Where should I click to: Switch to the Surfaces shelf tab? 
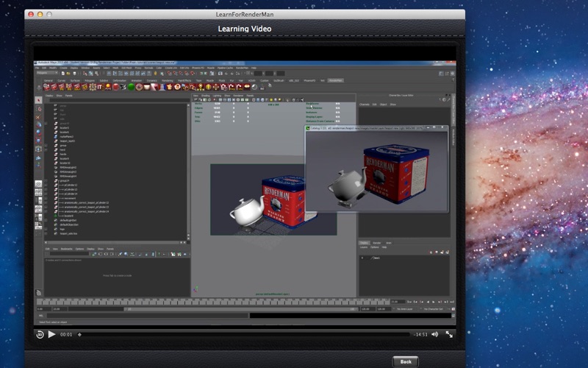(x=75, y=81)
